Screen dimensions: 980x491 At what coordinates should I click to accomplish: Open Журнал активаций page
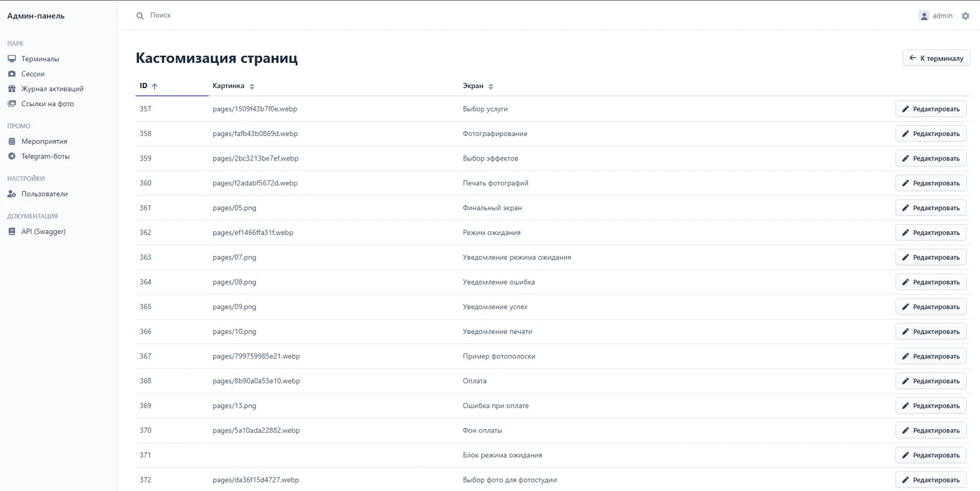click(x=53, y=89)
